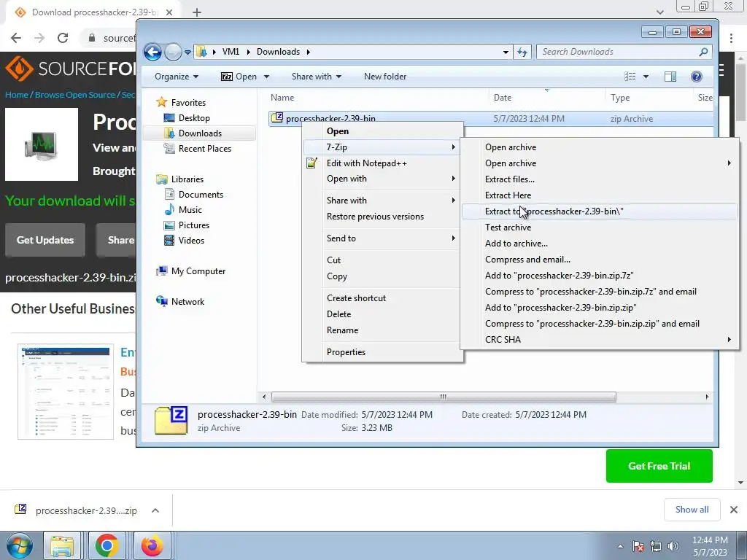Click the Search Downloads field
This screenshot has width=747, height=560.
click(624, 52)
